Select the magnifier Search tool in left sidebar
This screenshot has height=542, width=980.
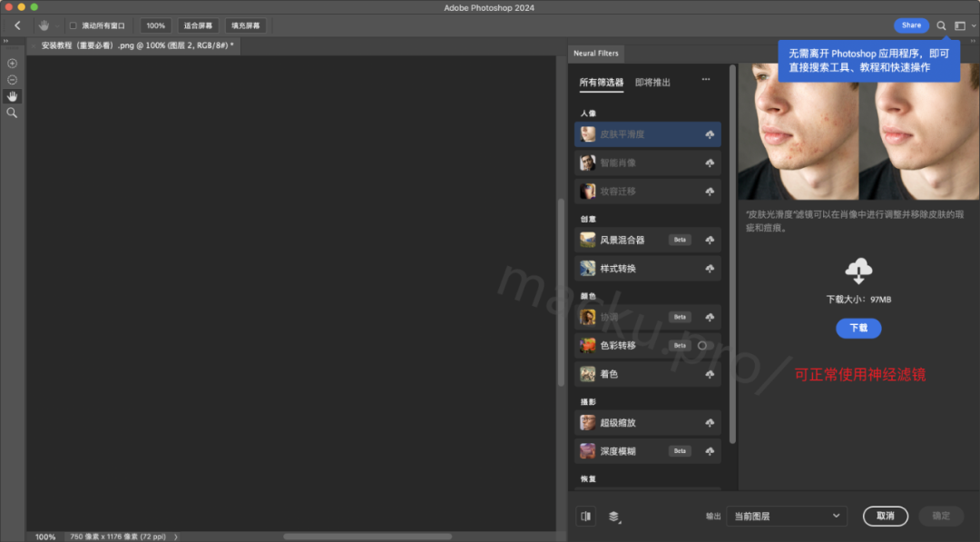(x=12, y=113)
